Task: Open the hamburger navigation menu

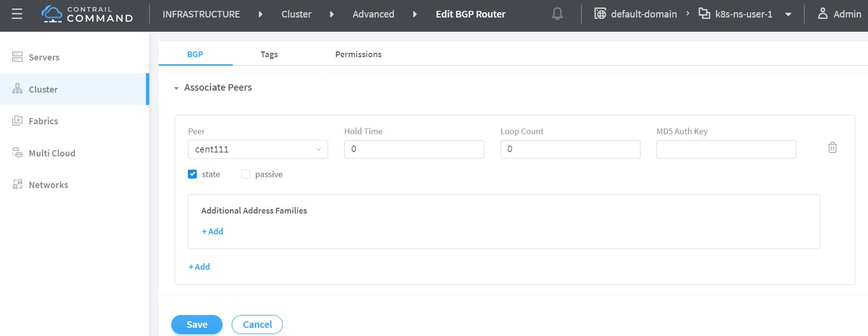Action: tap(17, 14)
